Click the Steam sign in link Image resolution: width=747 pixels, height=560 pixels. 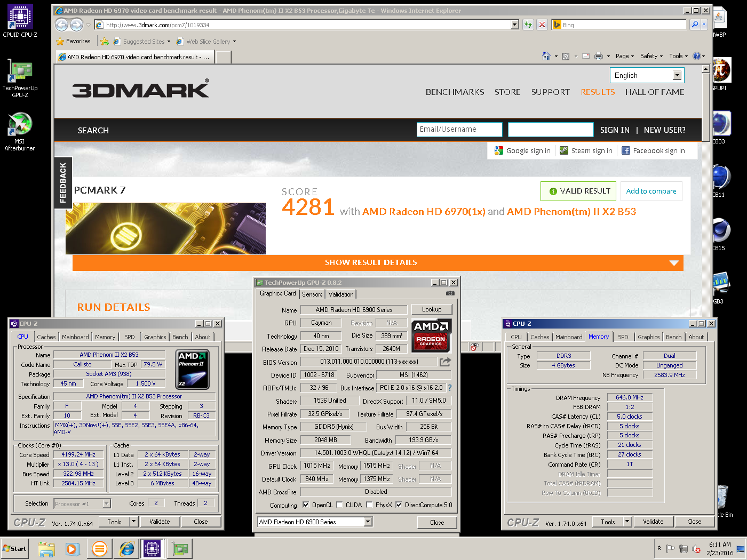pos(586,151)
